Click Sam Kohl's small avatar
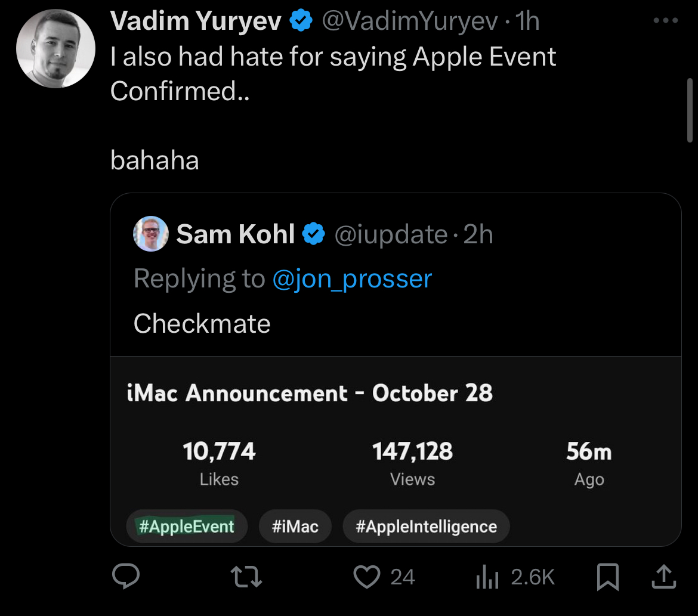698x616 pixels. 150,234
